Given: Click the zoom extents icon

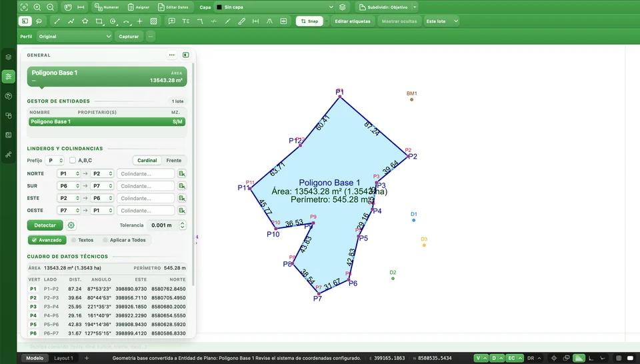Looking at the screenshot, I should tap(24, 7).
